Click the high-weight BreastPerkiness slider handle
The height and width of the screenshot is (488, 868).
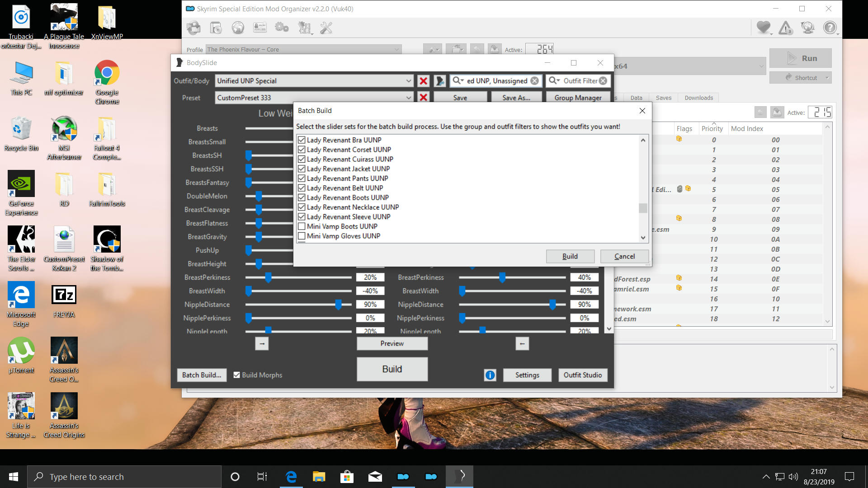coord(502,277)
